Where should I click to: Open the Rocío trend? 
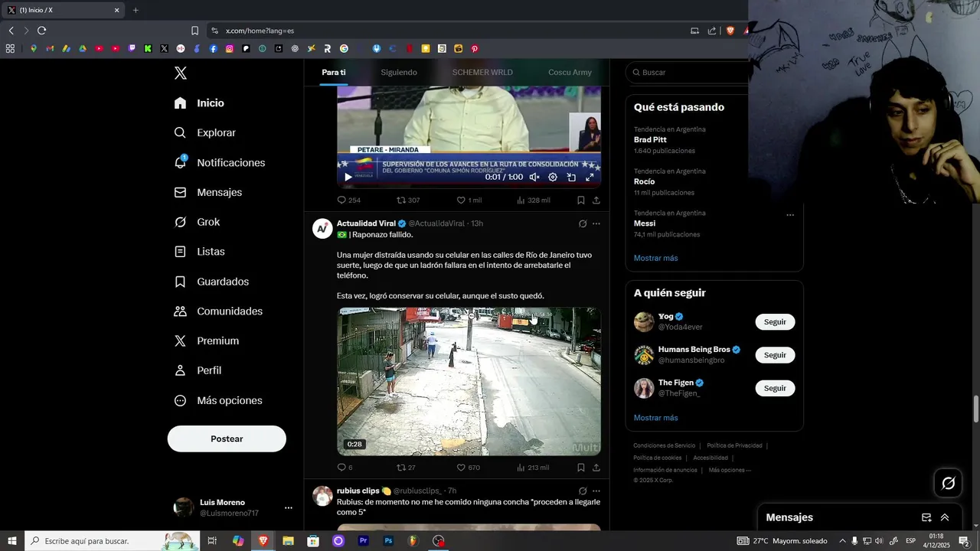[x=645, y=182]
